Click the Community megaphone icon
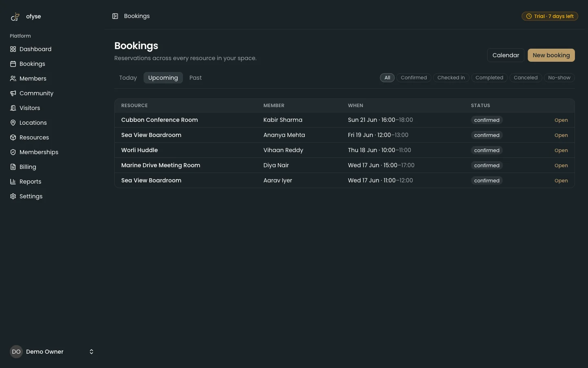Image resolution: width=588 pixels, height=368 pixels. point(13,93)
